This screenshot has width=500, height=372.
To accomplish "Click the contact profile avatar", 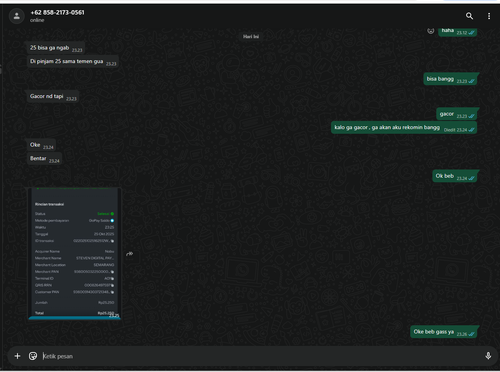I will point(17,16).
